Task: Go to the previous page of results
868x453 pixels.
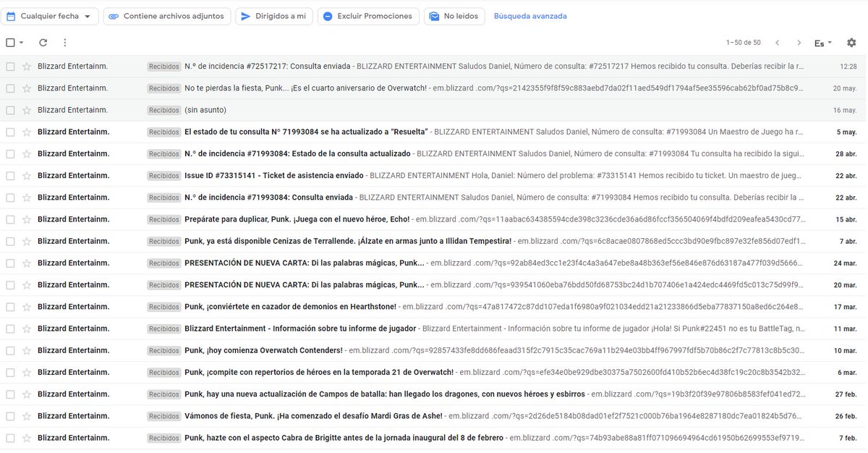Action: tap(777, 43)
